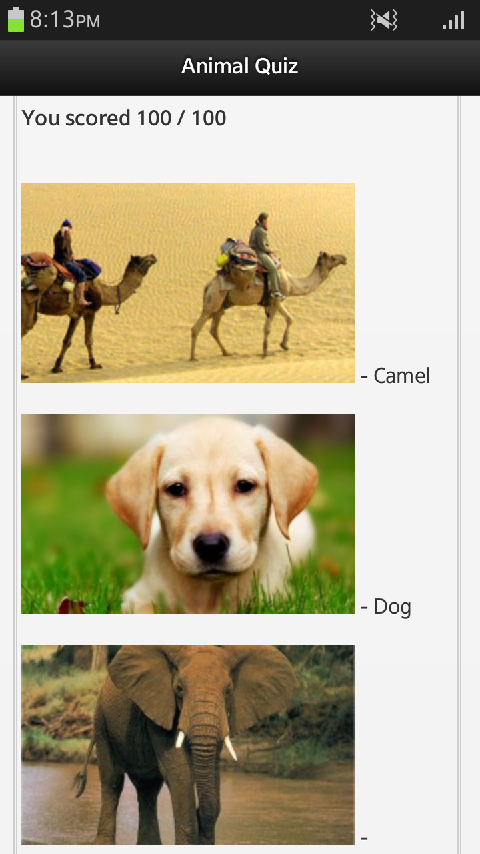
Task: Tap the signal strength bars icon
Action: [453, 21]
